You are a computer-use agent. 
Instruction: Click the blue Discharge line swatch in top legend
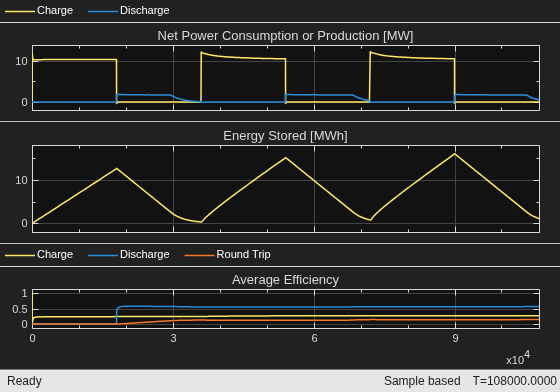click(103, 11)
